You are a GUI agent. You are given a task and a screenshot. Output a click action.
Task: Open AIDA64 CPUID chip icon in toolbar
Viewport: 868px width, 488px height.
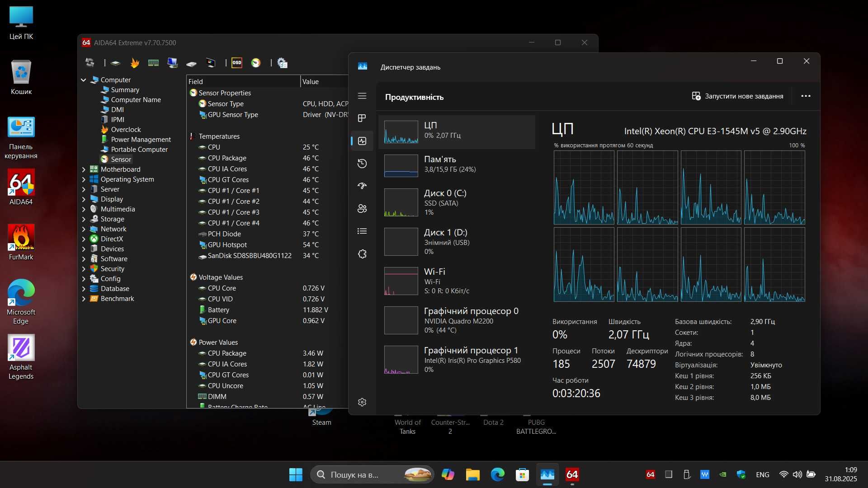pos(116,63)
